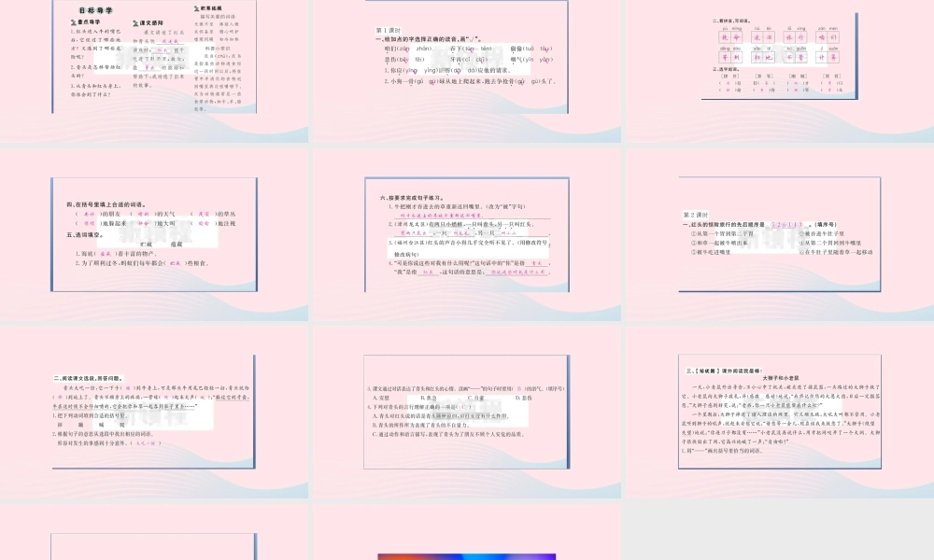The height and width of the screenshot is (560, 934).
Task: Select the slide 四、在括号里填上合适的词语
Action: [x=154, y=234]
